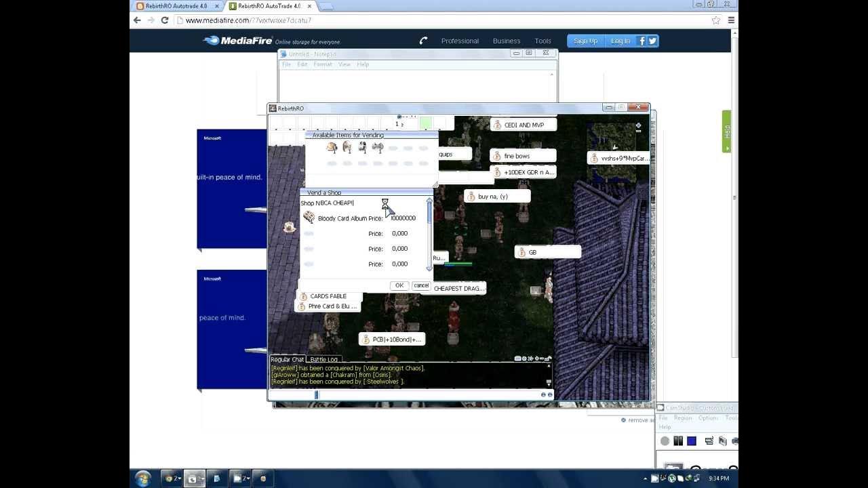Open a new Chrome tab

[x=326, y=6]
